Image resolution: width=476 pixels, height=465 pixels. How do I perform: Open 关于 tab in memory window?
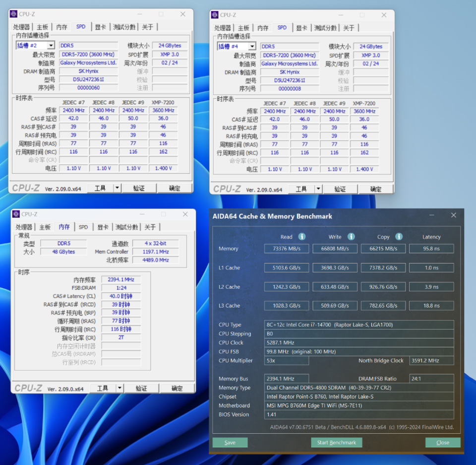tap(150, 227)
